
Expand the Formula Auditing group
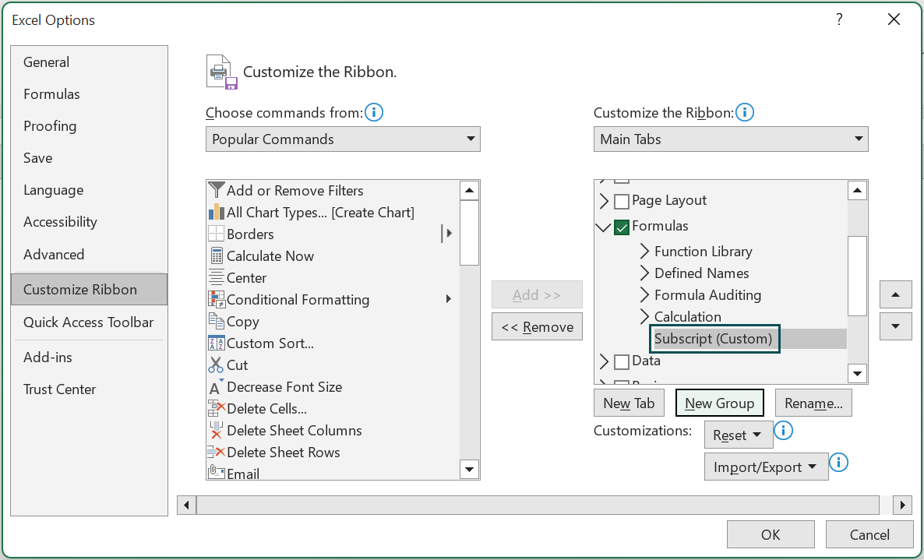click(644, 295)
